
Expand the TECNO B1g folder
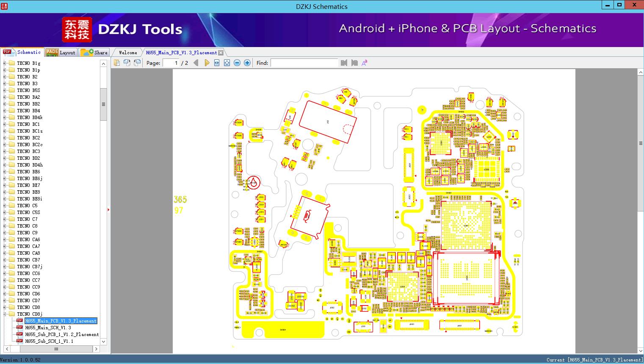click(5, 63)
